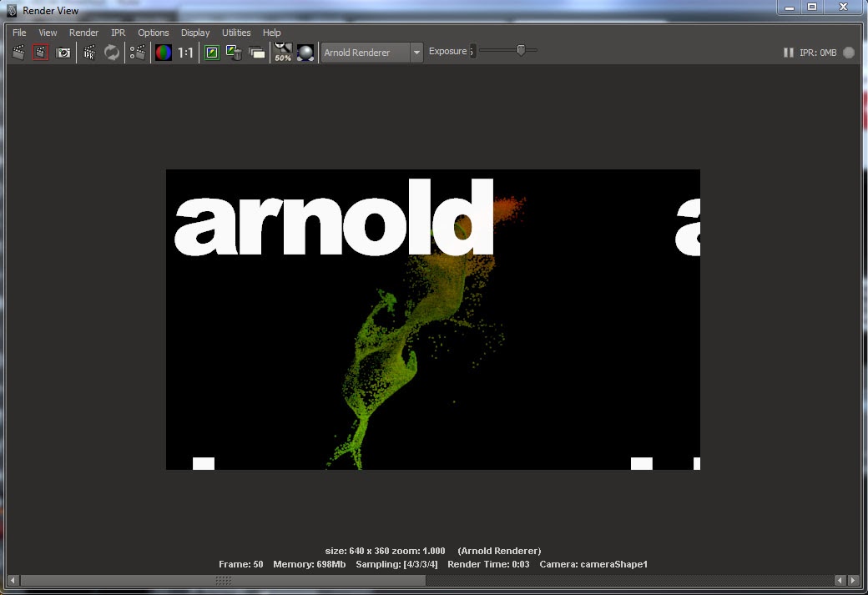868x595 pixels.
Task: Click the 'Frame: 50' status text
Action: tap(241, 564)
